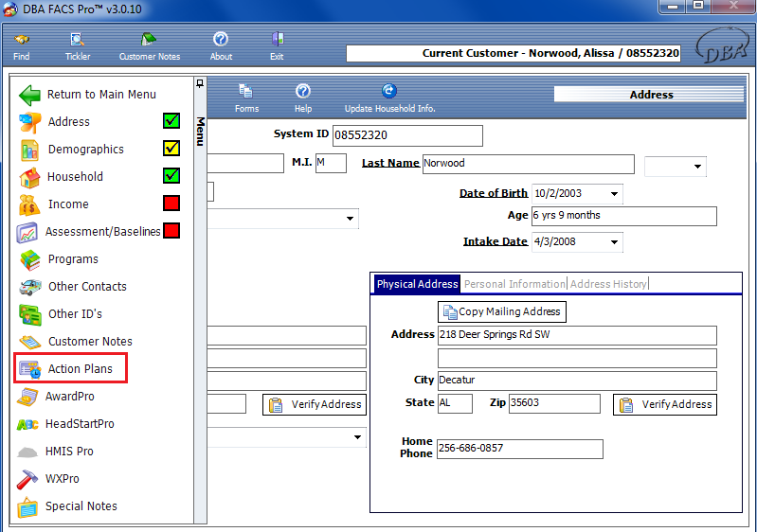Click the City field with Decatur
Image resolution: width=757 pixels, height=532 pixels.
point(577,381)
